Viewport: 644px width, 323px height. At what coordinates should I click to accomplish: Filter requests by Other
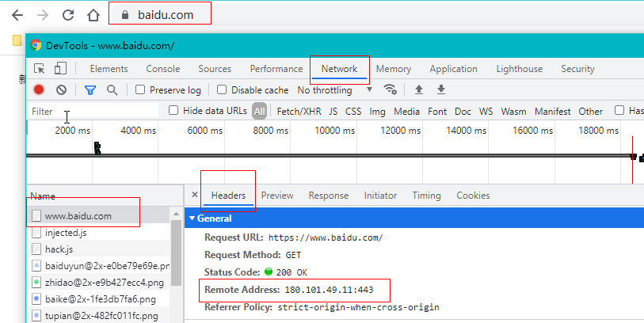[x=591, y=111]
